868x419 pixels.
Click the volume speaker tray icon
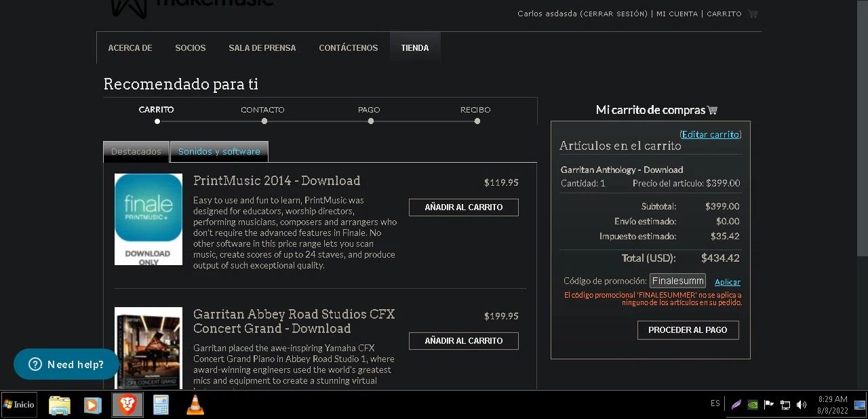(802, 405)
